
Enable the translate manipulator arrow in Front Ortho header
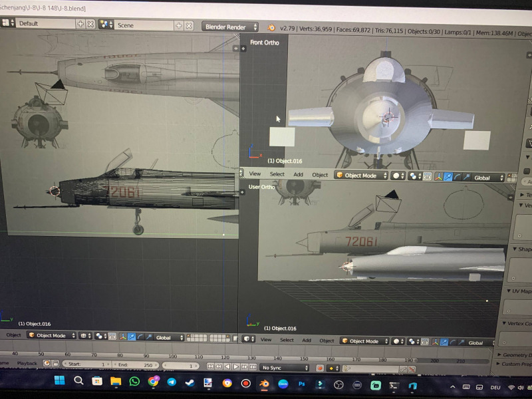[448, 177]
